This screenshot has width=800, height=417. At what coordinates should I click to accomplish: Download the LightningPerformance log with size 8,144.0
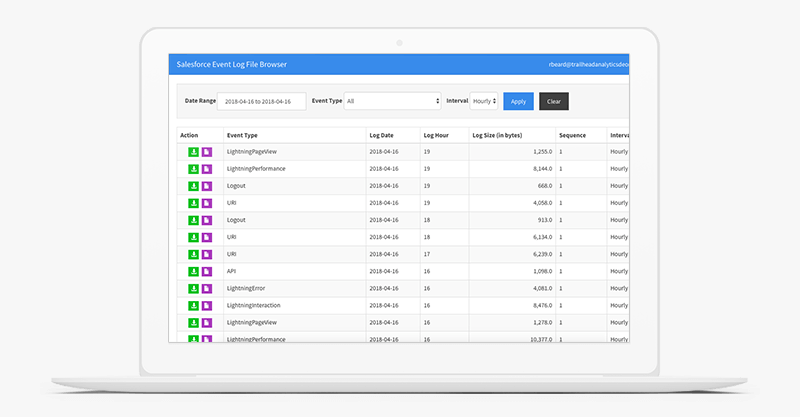pos(193,169)
